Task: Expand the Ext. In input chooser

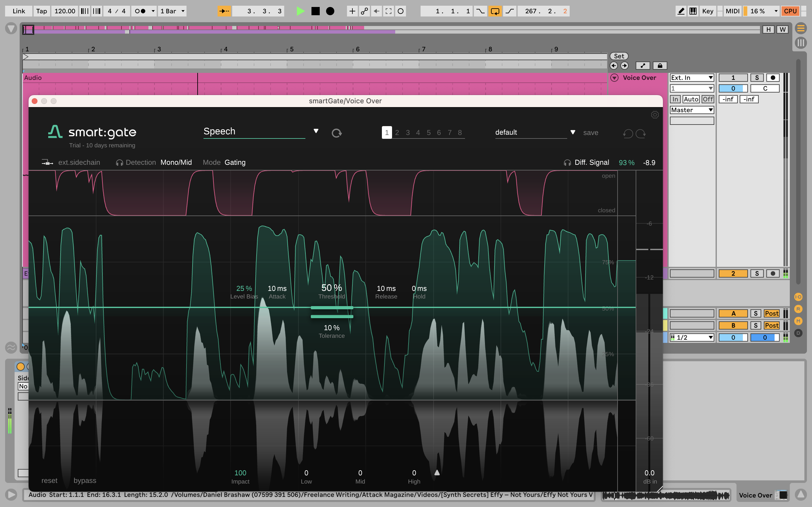Action: [691, 78]
